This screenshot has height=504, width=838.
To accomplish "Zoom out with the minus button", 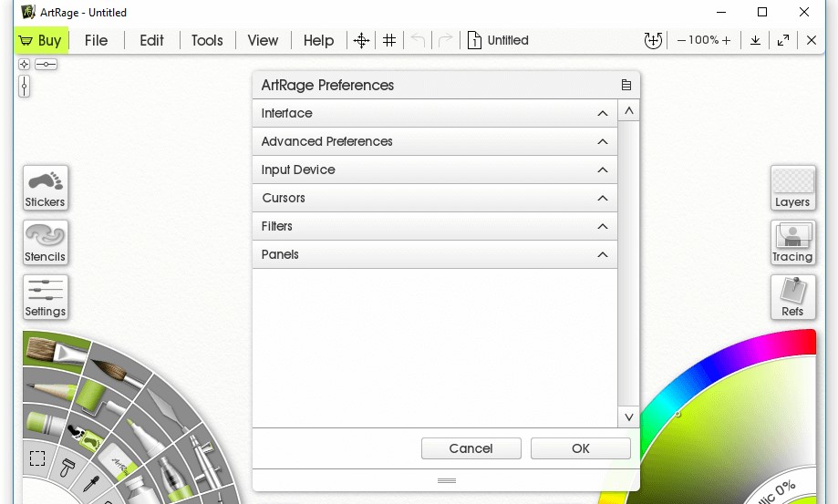I will click(681, 41).
